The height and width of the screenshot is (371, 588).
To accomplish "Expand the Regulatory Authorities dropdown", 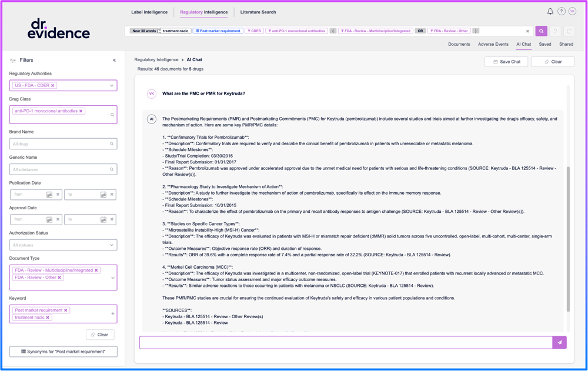I will 111,85.
